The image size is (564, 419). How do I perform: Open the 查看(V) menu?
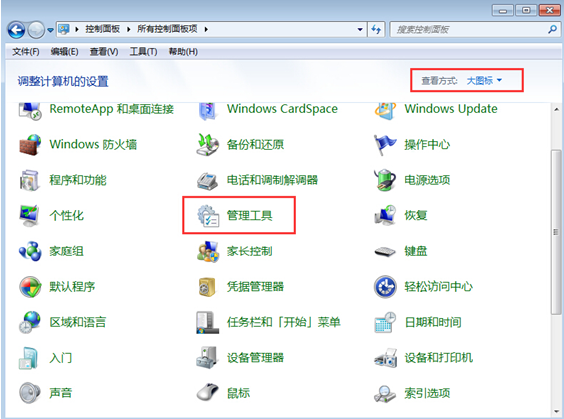104,52
